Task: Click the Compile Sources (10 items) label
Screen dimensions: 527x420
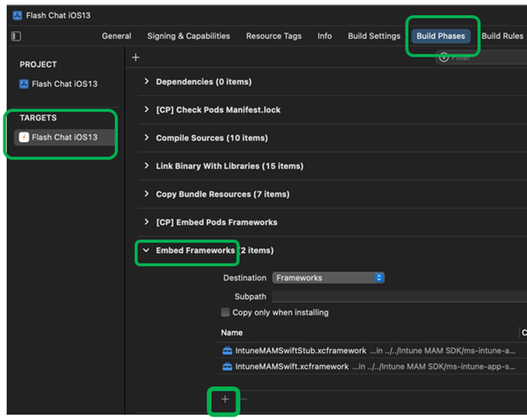Action: (212, 138)
